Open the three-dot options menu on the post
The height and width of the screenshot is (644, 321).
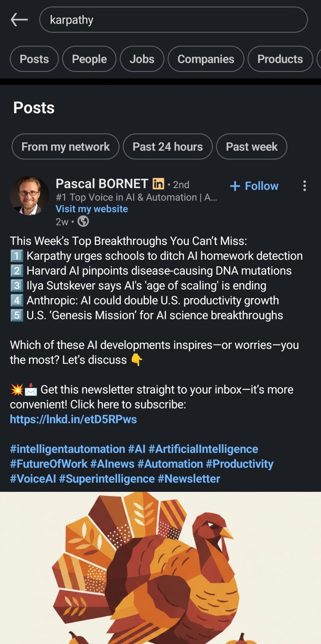(304, 186)
